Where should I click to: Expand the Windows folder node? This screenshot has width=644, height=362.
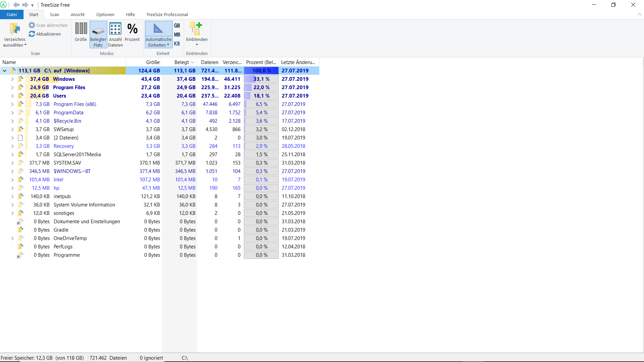click(12, 79)
